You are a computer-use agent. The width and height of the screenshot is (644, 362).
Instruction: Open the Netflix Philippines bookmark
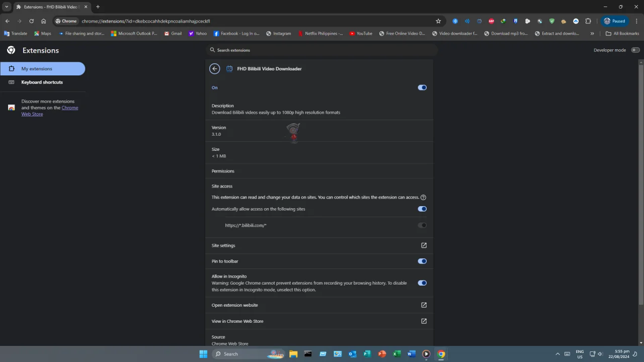tap(320, 34)
